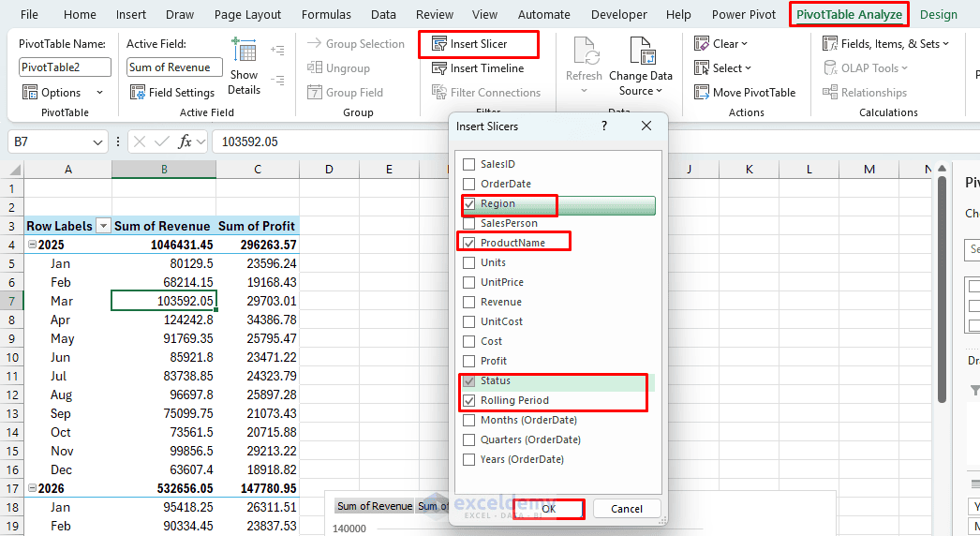Viewport: 980px width, 536px height.
Task: Click the Expand Field plus icon
Action: [x=277, y=50]
